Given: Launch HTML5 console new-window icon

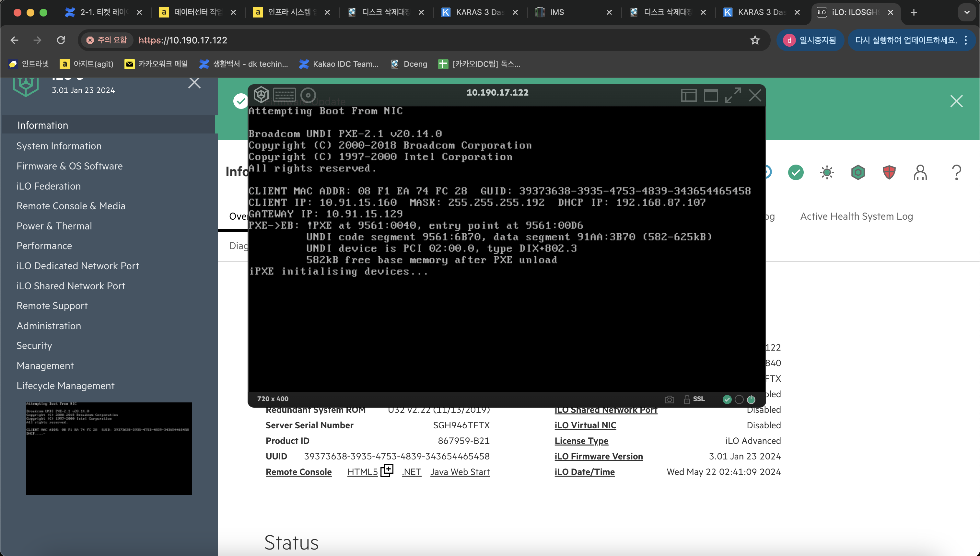Looking at the screenshot, I should (x=387, y=470).
